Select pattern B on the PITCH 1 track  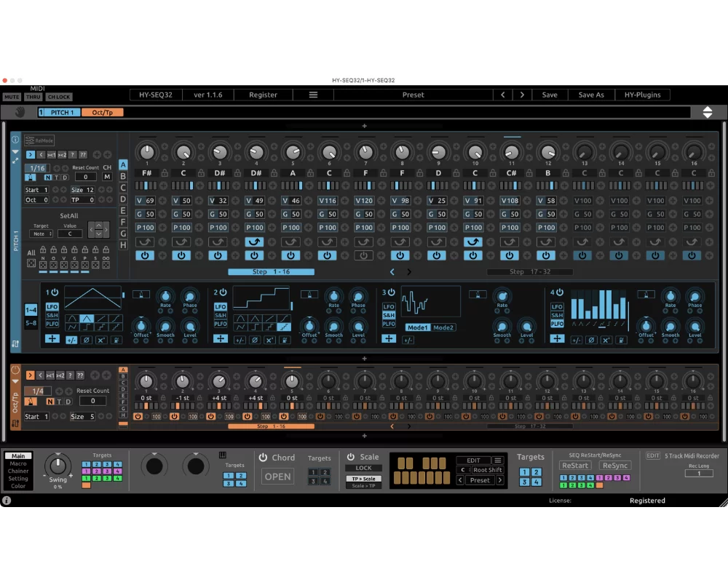tap(123, 176)
